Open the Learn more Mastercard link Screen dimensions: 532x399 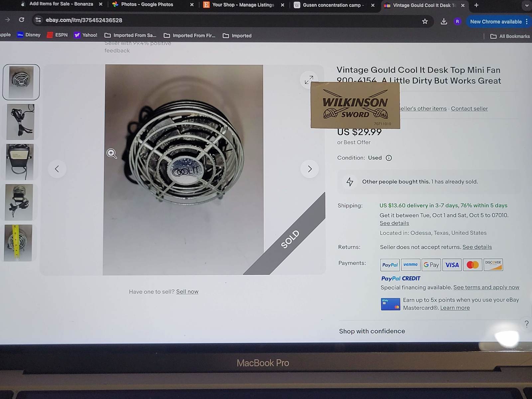[455, 308]
